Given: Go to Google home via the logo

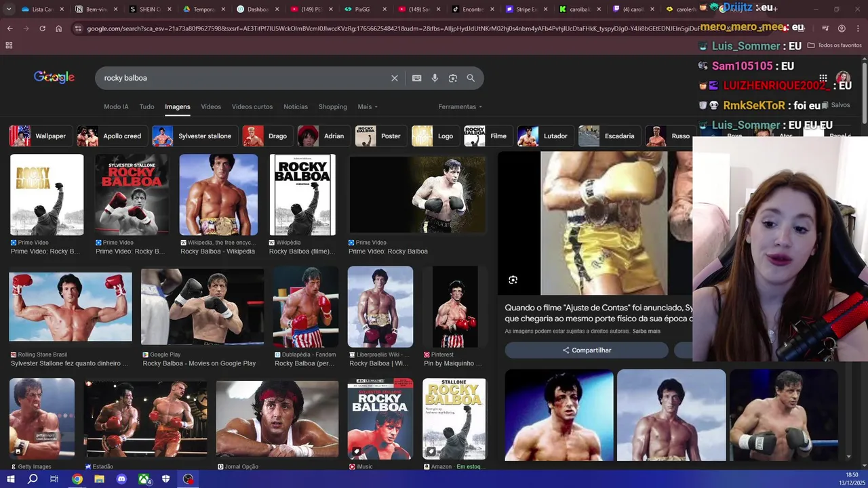Looking at the screenshot, I should tap(54, 77).
